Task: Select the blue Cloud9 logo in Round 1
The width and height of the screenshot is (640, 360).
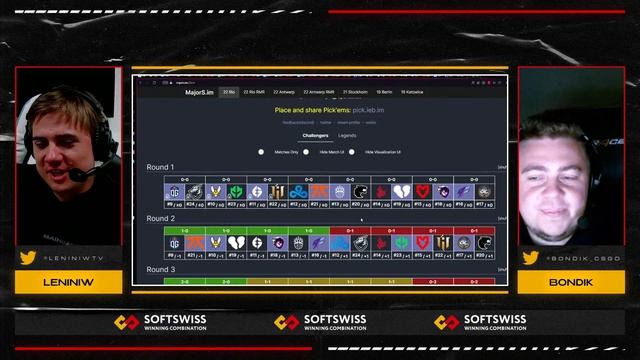Action: pos(298,192)
